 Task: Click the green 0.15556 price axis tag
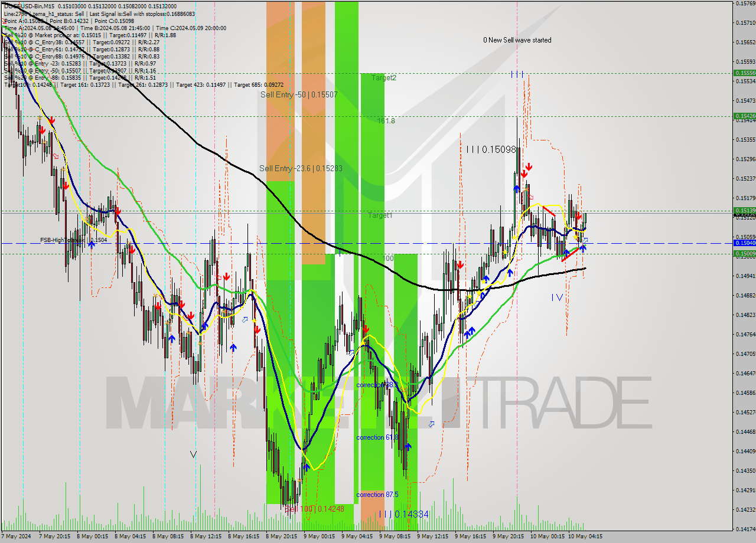pyautogui.click(x=745, y=73)
